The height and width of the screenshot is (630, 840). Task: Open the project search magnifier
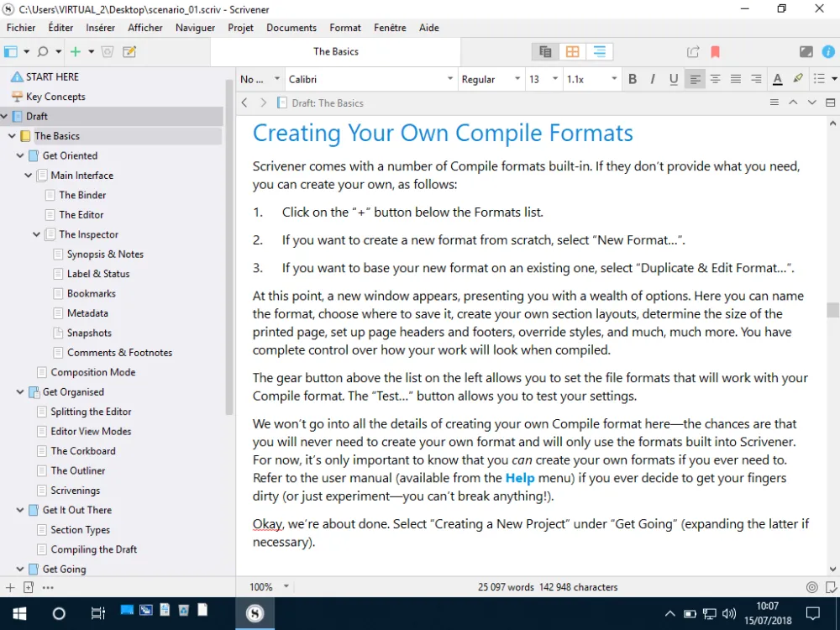[43, 52]
